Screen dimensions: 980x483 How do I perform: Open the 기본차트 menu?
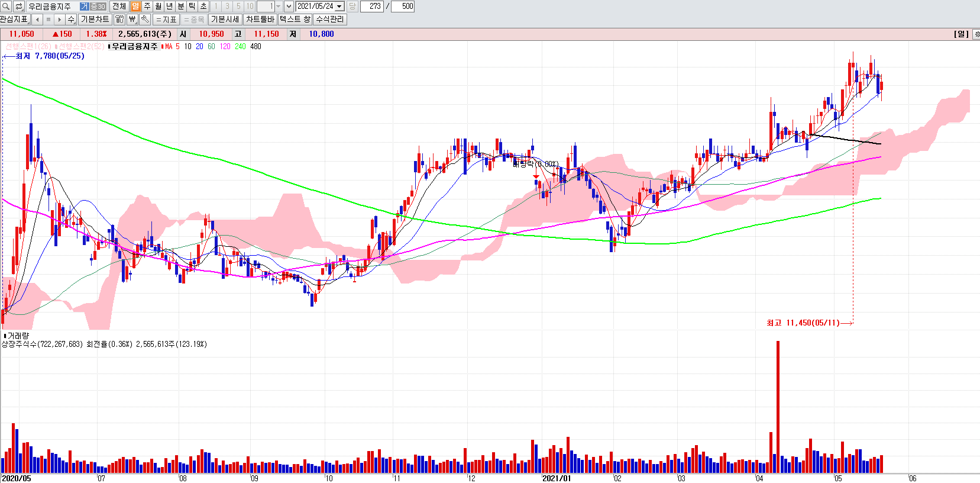95,19
